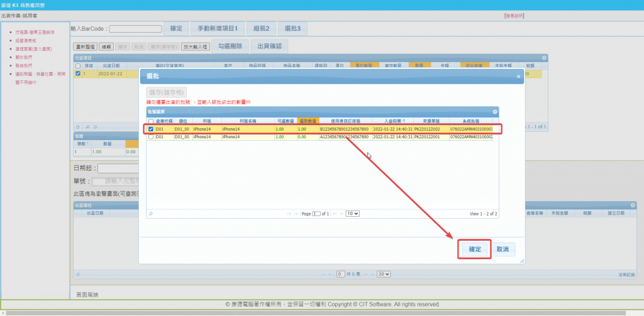Click the refresh icon in the bottom grid footer
The width and height of the screenshot is (644, 316).
pos(77,274)
